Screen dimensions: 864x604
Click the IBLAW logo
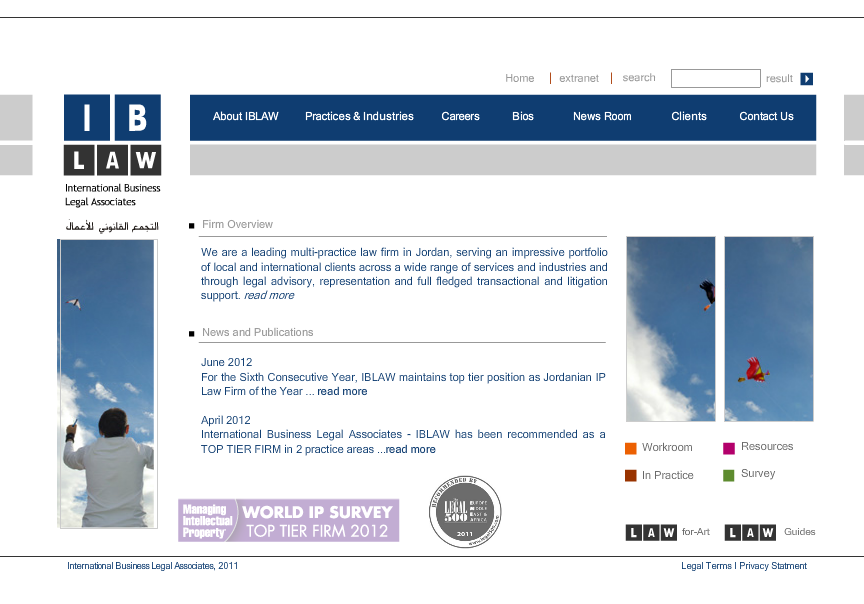112,135
